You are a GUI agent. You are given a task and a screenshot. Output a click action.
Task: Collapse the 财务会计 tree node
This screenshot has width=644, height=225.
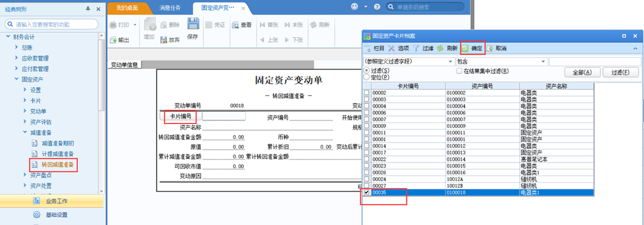(x=7, y=37)
